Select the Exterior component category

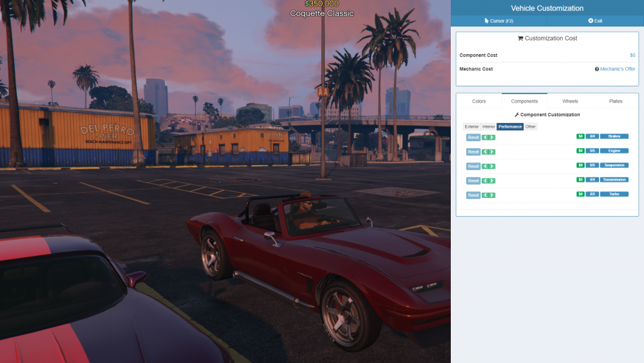coord(471,126)
